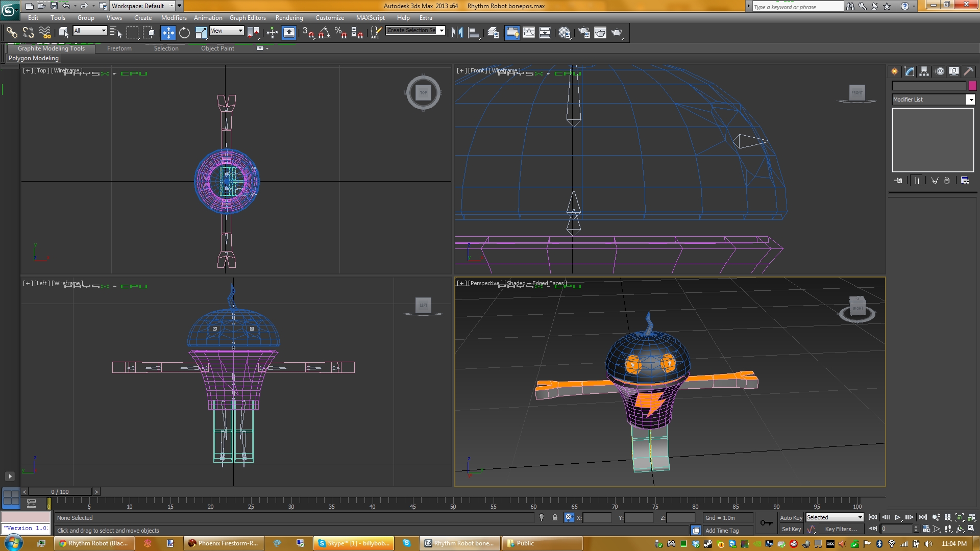Select the Rotate tool
This screenshot has width=980, height=551.
click(x=184, y=33)
